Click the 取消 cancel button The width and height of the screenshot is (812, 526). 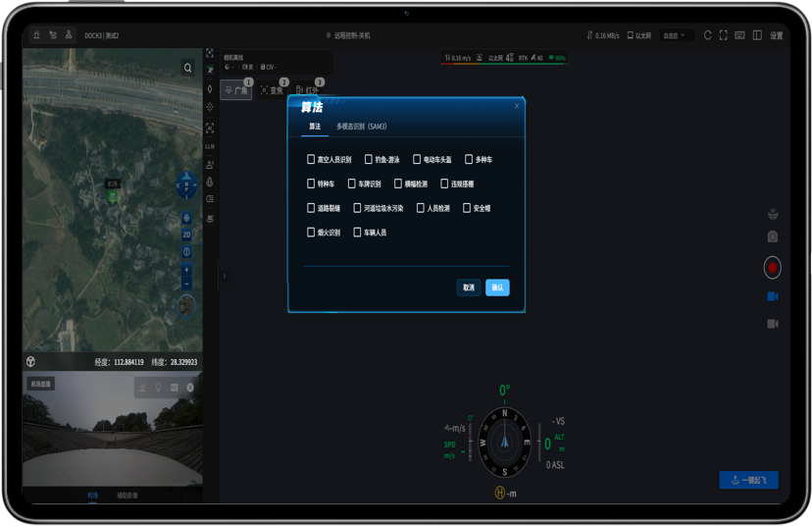pos(469,288)
